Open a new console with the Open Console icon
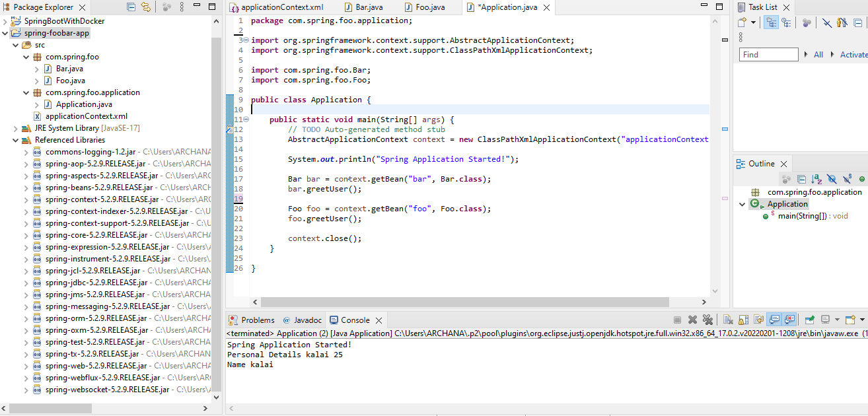Screen dimensions: 868x416 (x=850, y=320)
